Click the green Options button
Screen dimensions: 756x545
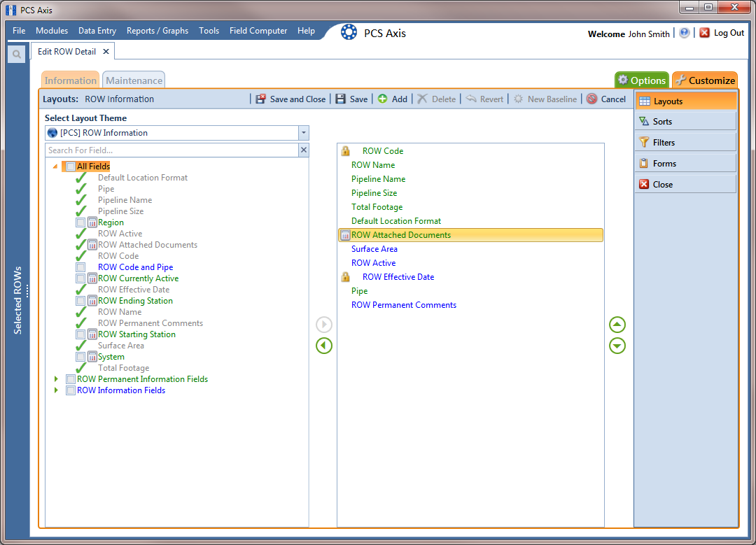642,80
